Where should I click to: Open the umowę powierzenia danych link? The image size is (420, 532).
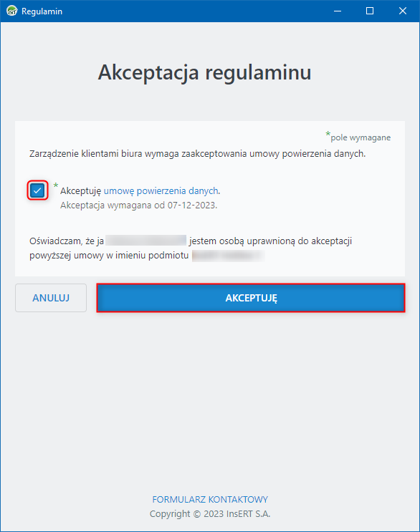coord(161,190)
